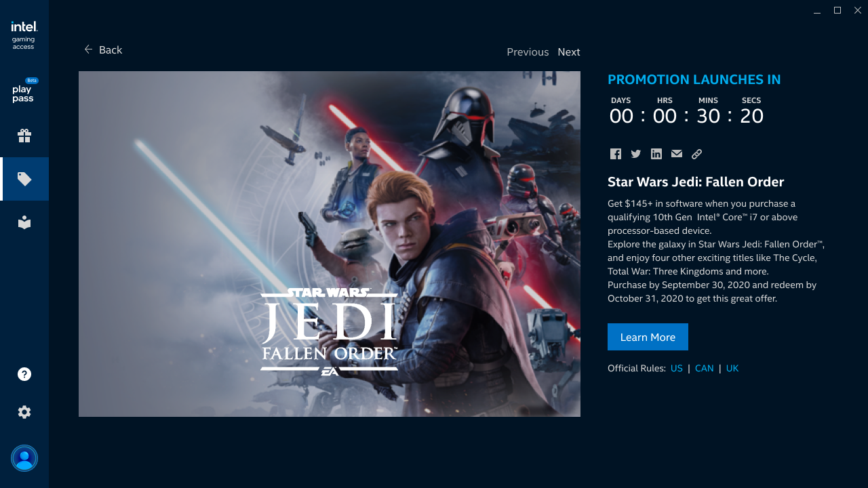Open the Intel Gaming Access home logo
Viewport: 868px width, 488px height.
click(24, 35)
